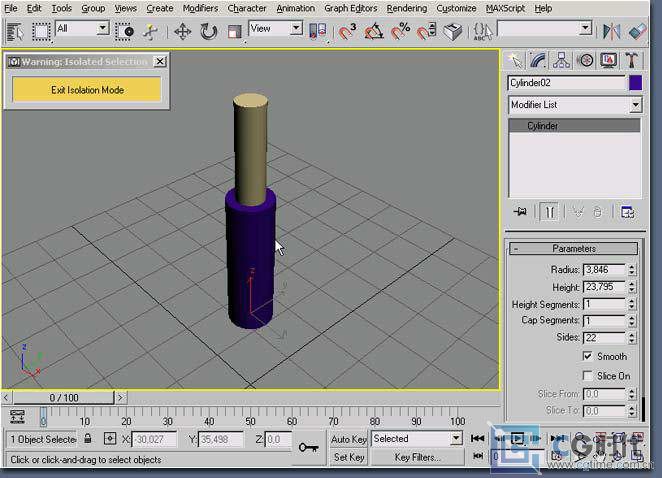Select Cylinder in the modifier stack
The width and height of the screenshot is (662, 478).
tap(574, 126)
